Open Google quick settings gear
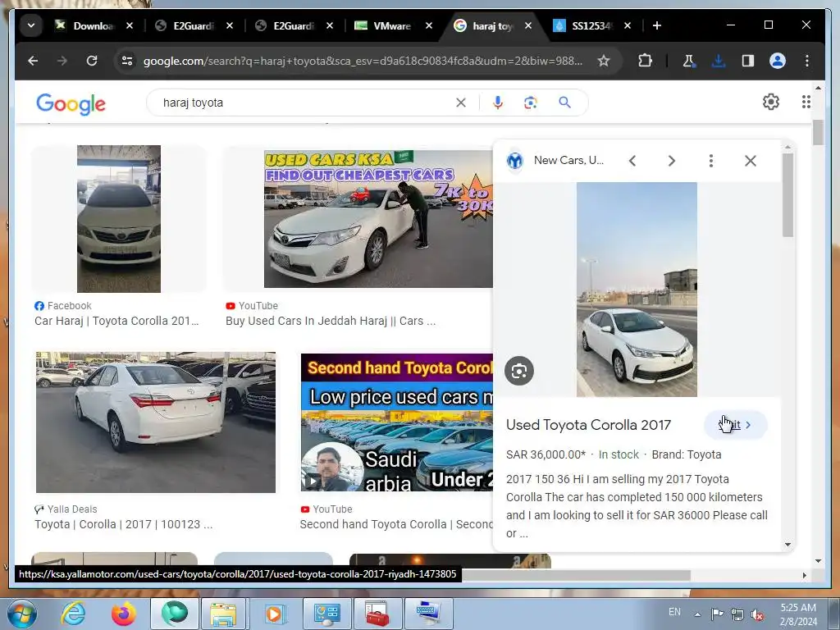This screenshot has width=840, height=630. coord(771,102)
